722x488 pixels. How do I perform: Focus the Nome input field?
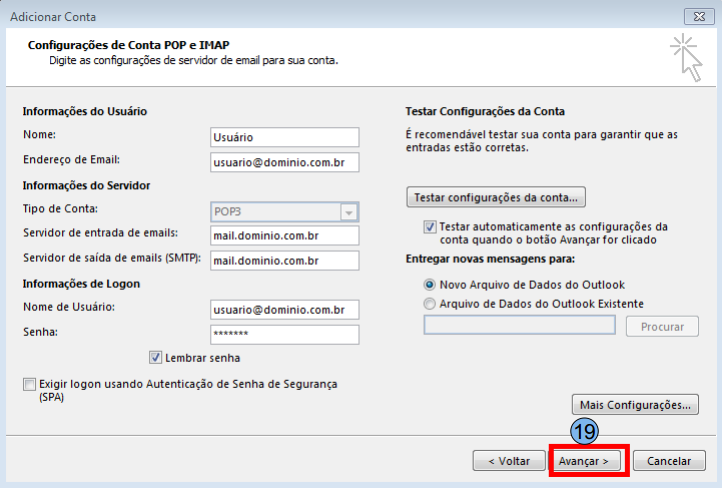coord(284,137)
